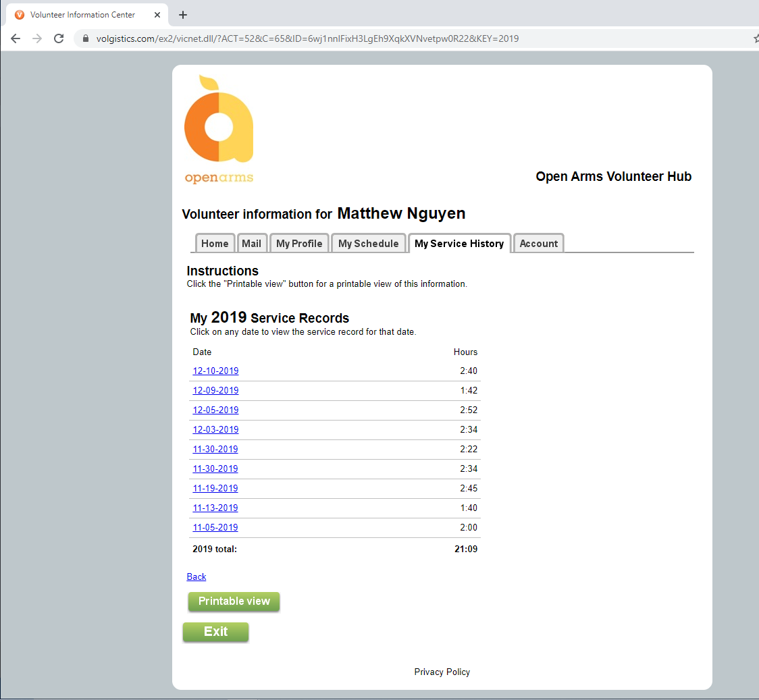Click the My 2019 Service Records heading
The image size is (759, 700).
coord(269,318)
